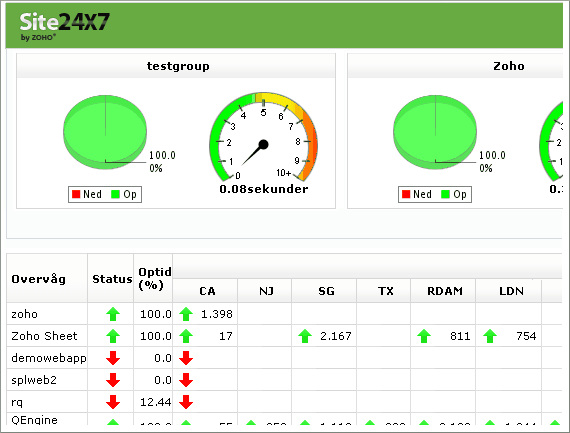Screen dimensions: 570x433
Task: Click zoho's uptime value 100.0
Action: pyautogui.click(x=156, y=314)
